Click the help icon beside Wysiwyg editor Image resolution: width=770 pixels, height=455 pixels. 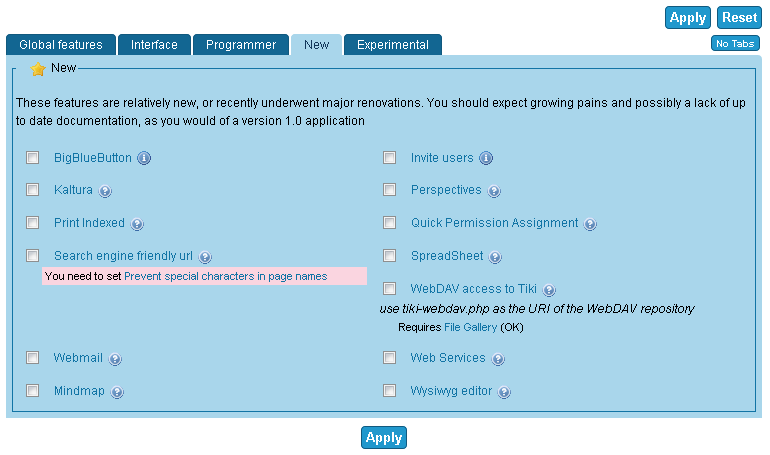(504, 392)
